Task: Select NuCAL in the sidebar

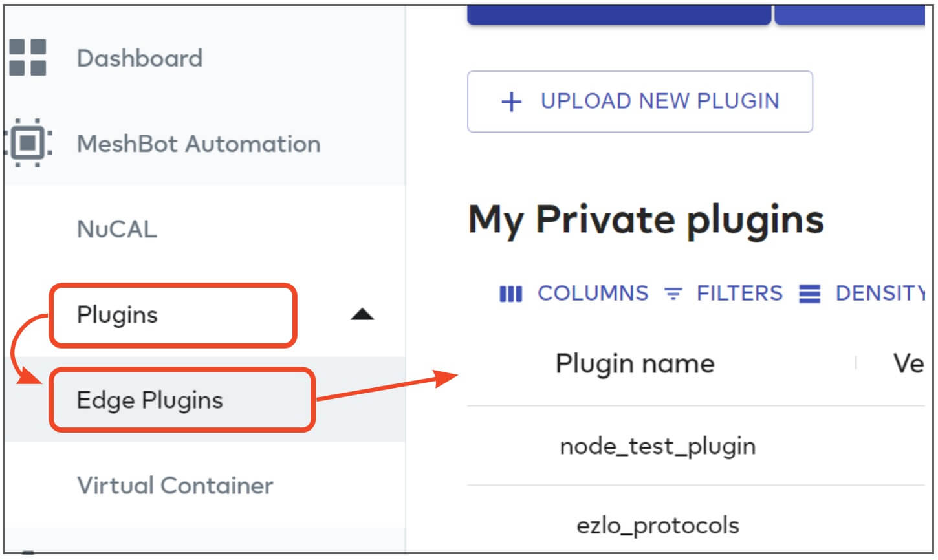Action: click(117, 229)
